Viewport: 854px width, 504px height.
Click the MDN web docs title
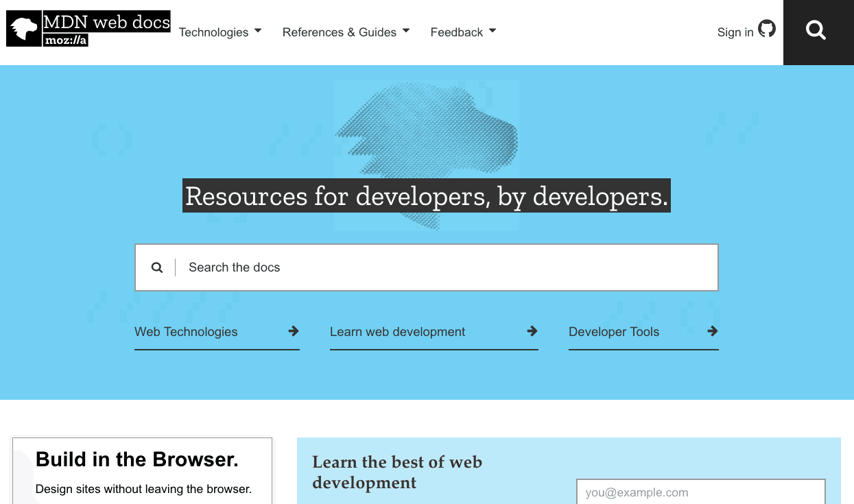pyautogui.click(x=107, y=23)
